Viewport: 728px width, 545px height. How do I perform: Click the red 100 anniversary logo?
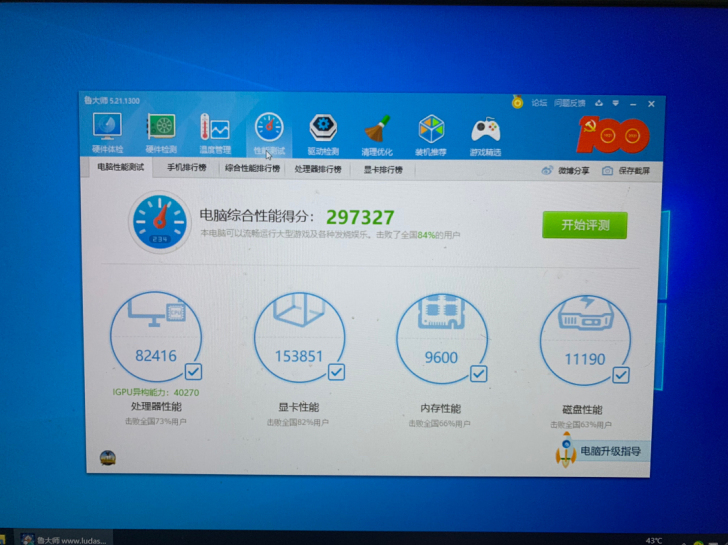point(613,135)
